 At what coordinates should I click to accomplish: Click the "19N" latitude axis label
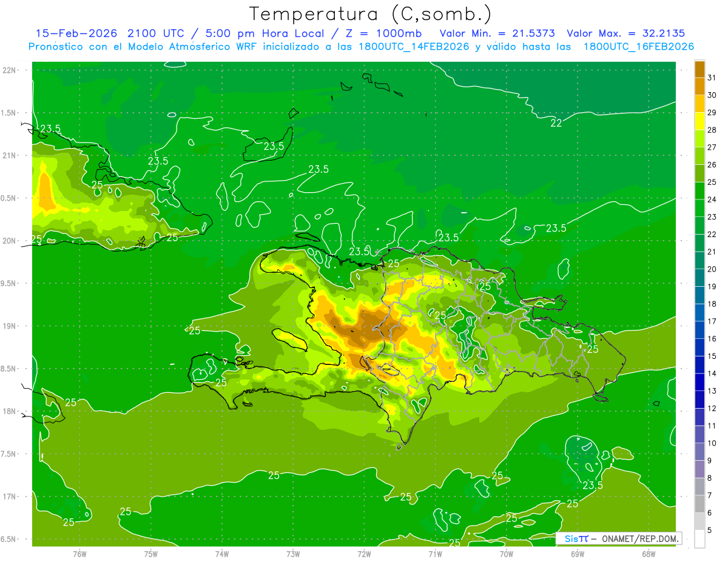pos(8,326)
